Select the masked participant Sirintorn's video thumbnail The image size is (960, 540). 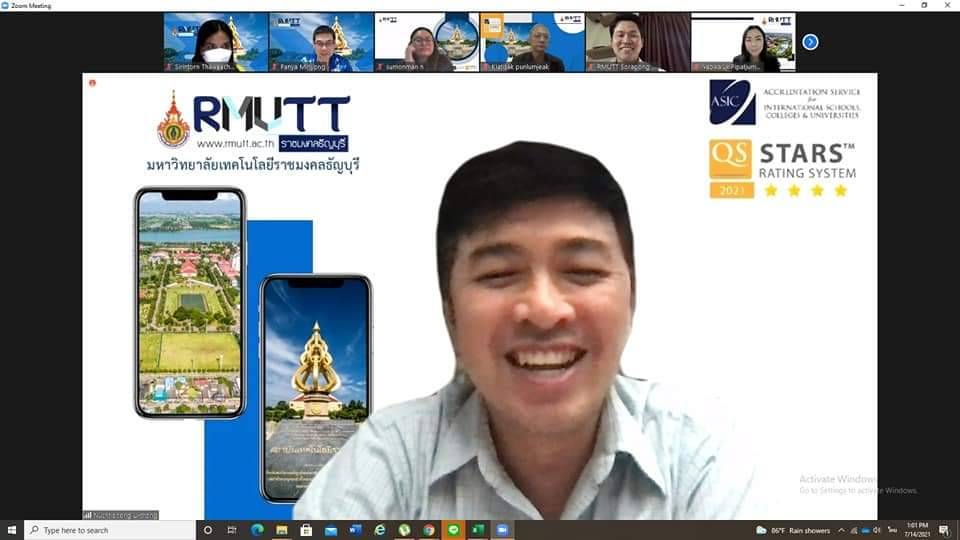click(x=216, y=42)
